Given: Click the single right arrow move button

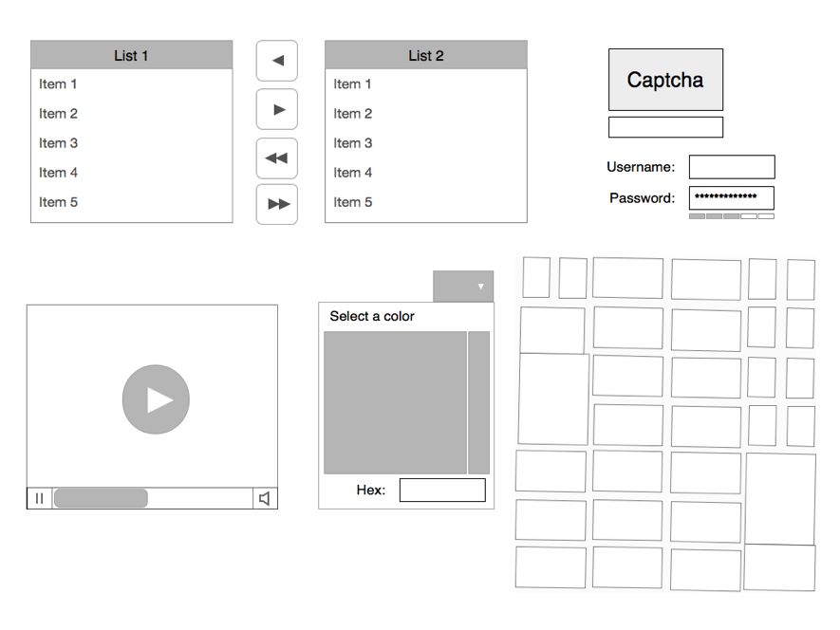Looking at the screenshot, I should [277, 109].
